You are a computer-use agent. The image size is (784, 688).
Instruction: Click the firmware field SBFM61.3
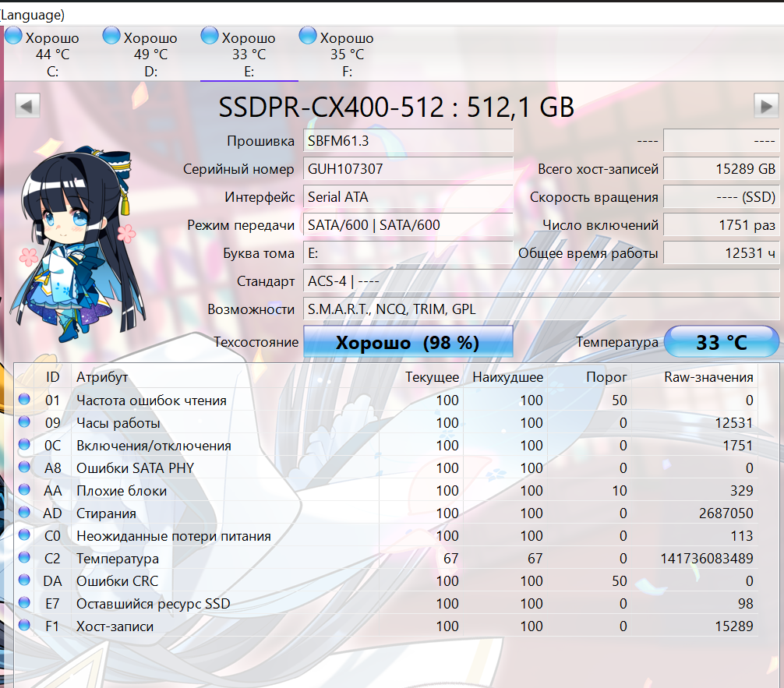[408, 141]
